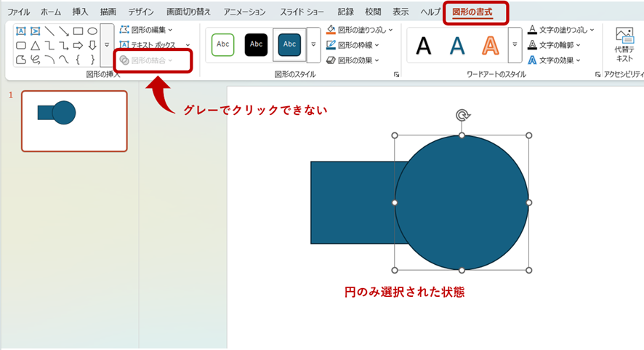Open the 代替テキスト (alt text) button
This screenshot has height=350, width=644.
pos(624,44)
